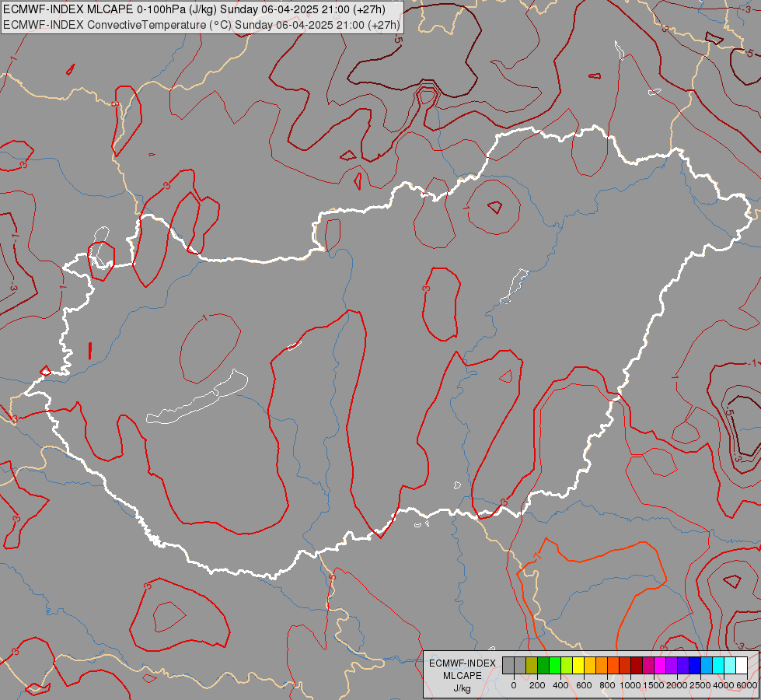761x700 pixels.
Task: Click the legend's 'MLCAPE' label
Action: click(x=463, y=676)
